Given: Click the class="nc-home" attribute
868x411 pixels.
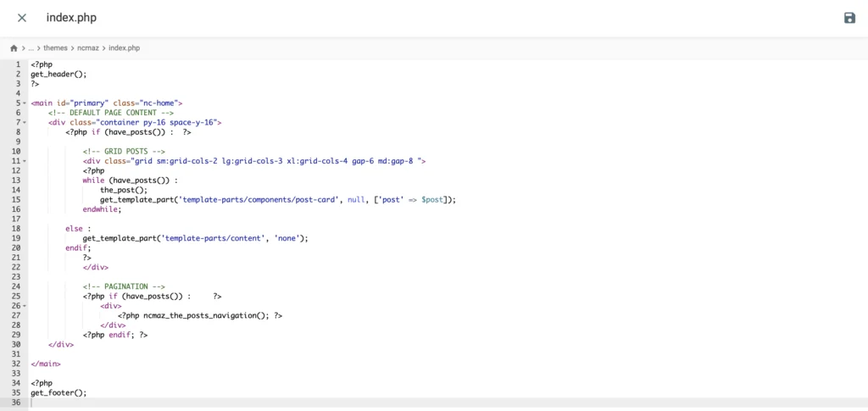Looking at the screenshot, I should pyautogui.click(x=146, y=103).
